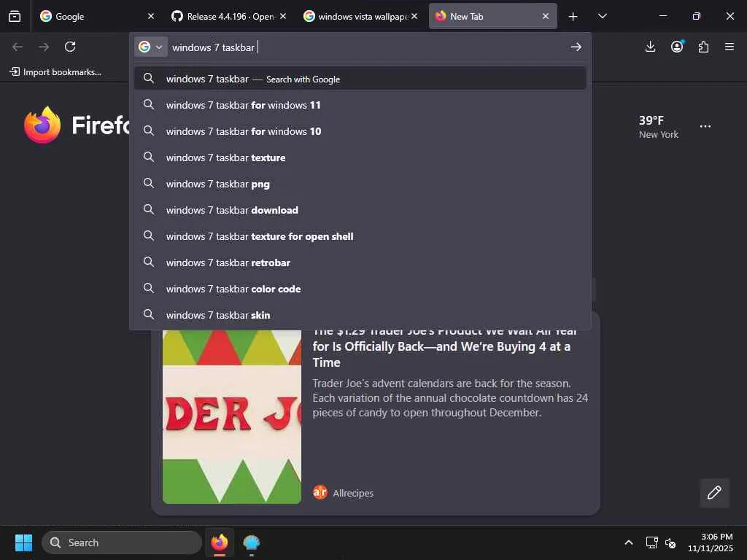
Task: Show hidden system tray icons
Action: pyautogui.click(x=629, y=542)
